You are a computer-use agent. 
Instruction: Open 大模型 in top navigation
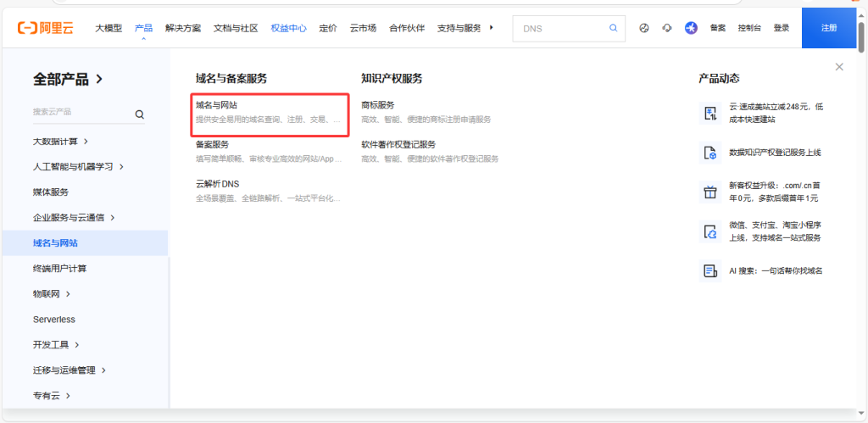point(108,28)
